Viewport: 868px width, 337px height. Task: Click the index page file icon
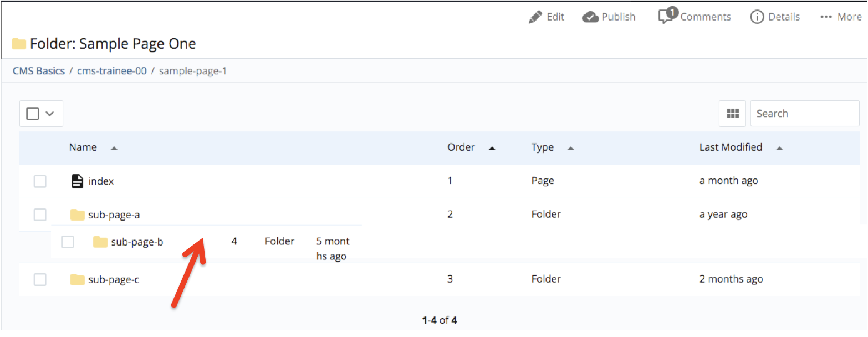click(78, 181)
